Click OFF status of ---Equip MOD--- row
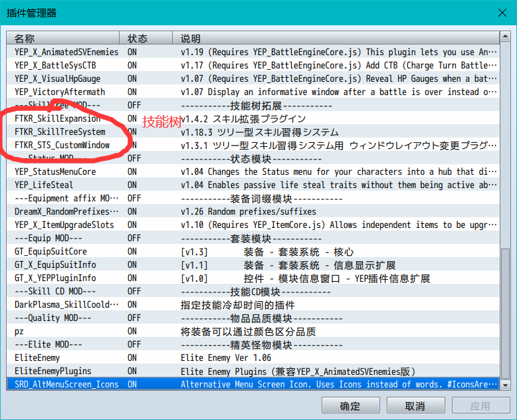Screen dimensions: 517x420 (134, 238)
